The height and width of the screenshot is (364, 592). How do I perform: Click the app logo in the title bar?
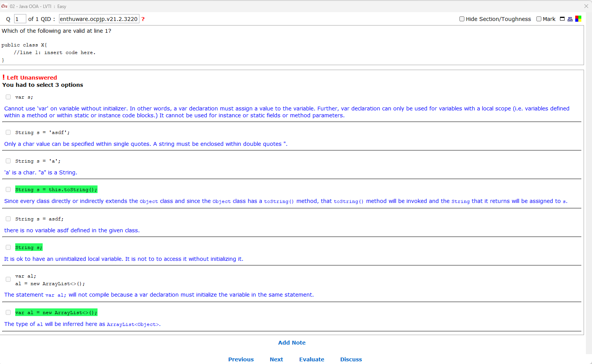click(x=4, y=6)
